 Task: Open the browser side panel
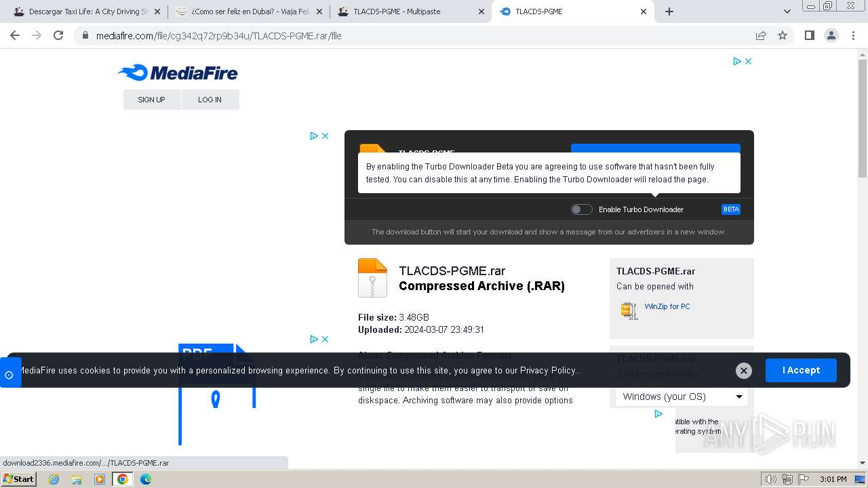coord(809,35)
